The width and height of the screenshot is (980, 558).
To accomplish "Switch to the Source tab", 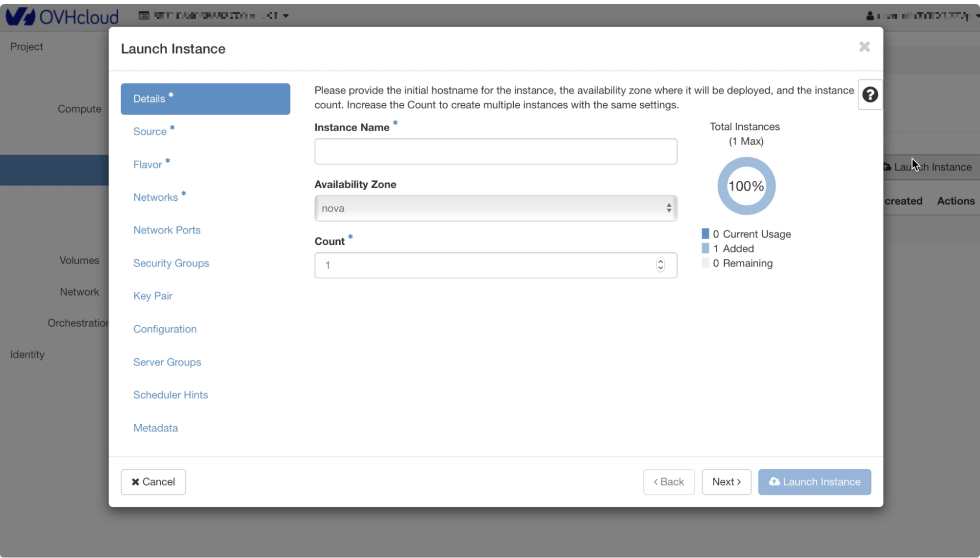I will coord(150,131).
